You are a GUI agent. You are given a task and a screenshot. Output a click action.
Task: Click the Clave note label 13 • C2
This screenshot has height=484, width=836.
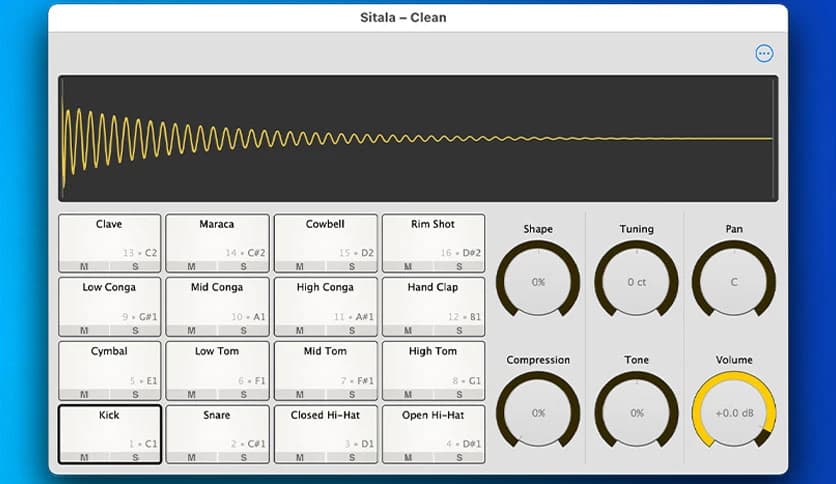pyautogui.click(x=140, y=253)
